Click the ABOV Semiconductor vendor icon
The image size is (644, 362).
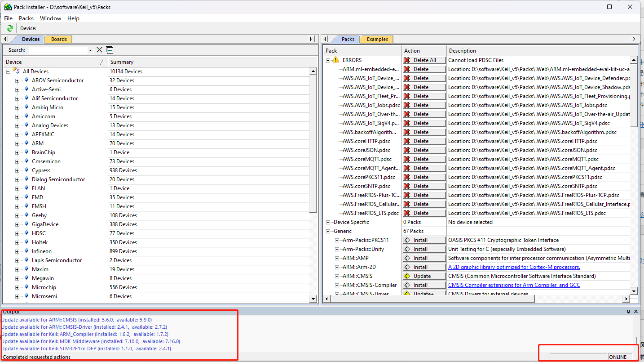click(26, 80)
